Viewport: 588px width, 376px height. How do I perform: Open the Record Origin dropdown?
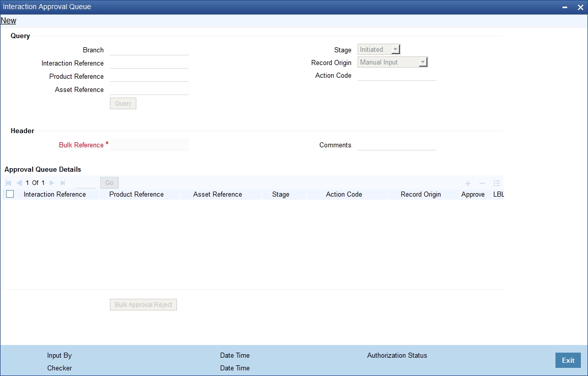[393, 62]
